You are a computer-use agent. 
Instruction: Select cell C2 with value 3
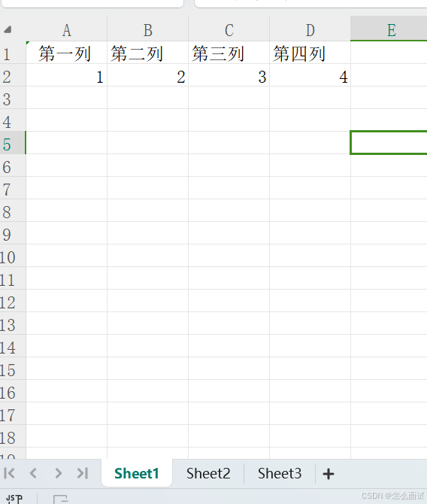(229, 75)
